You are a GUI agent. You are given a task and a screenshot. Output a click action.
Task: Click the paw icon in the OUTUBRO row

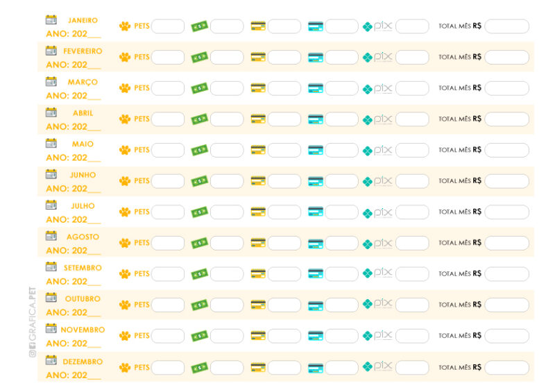125,305
